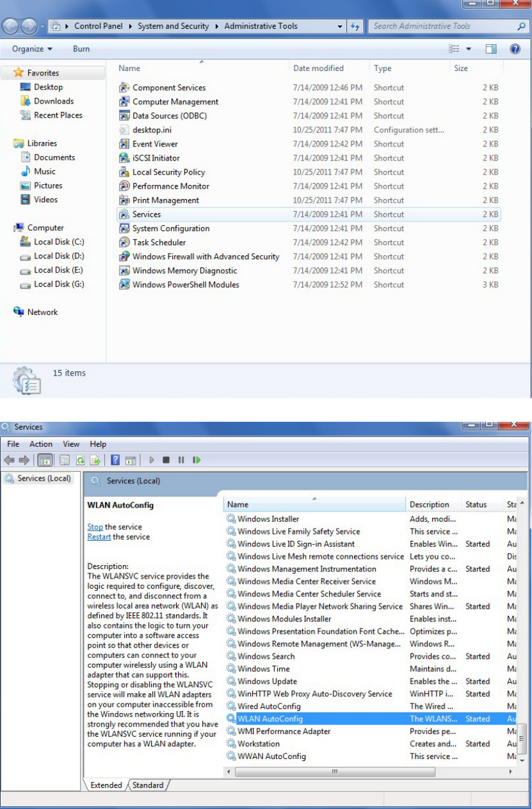Image resolution: width=532 pixels, height=809 pixels.
Task: Select WWAN AutoConfig service row
Action: (371, 757)
